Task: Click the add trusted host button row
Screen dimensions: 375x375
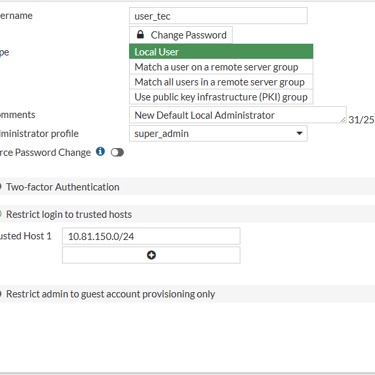Action: pos(151,255)
